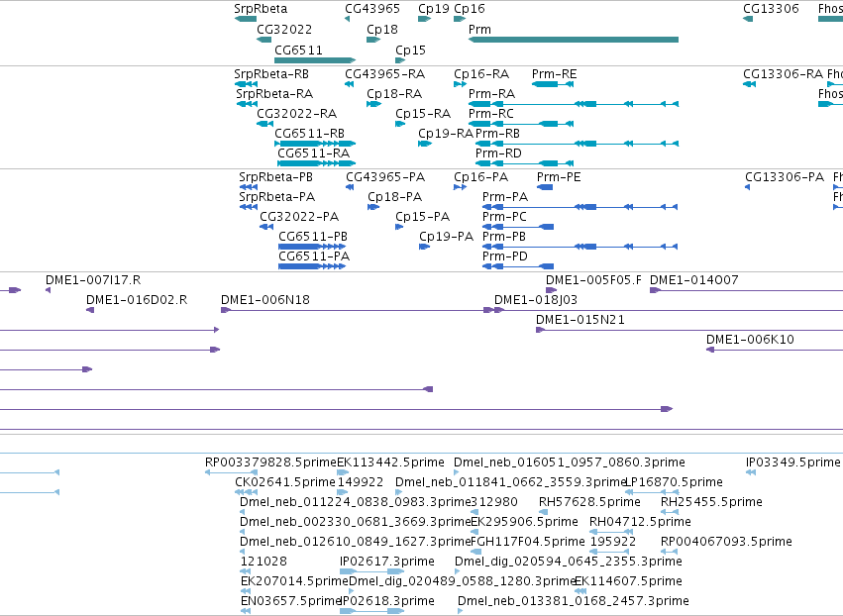Click EST CK02641.5prime
Image resolution: width=843 pixels, height=616 pixels.
tap(285, 482)
